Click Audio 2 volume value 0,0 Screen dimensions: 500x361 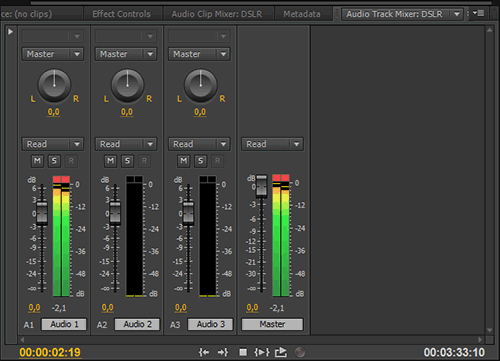click(108, 308)
